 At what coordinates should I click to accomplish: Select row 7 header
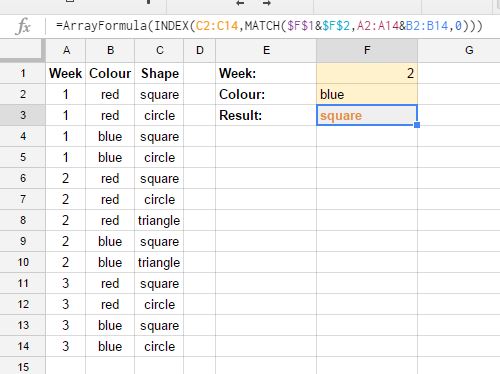23,199
